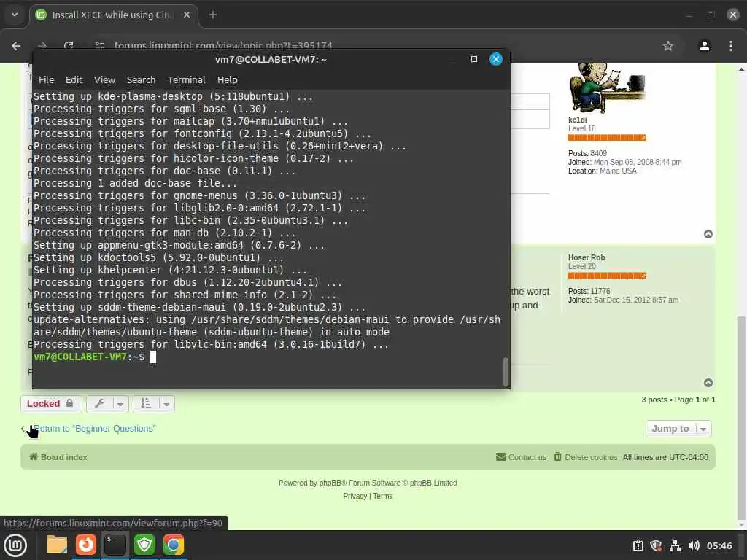Click the browser page vertical scrollbar
The image size is (747, 560).
point(742,419)
